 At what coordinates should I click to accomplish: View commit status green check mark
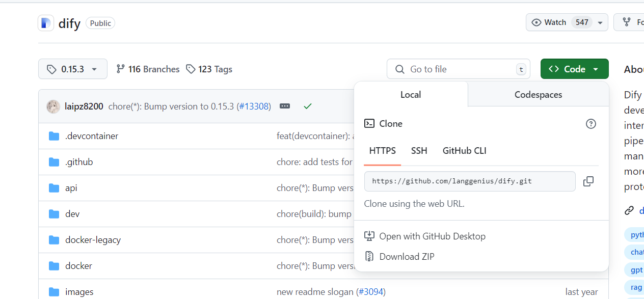click(x=307, y=106)
